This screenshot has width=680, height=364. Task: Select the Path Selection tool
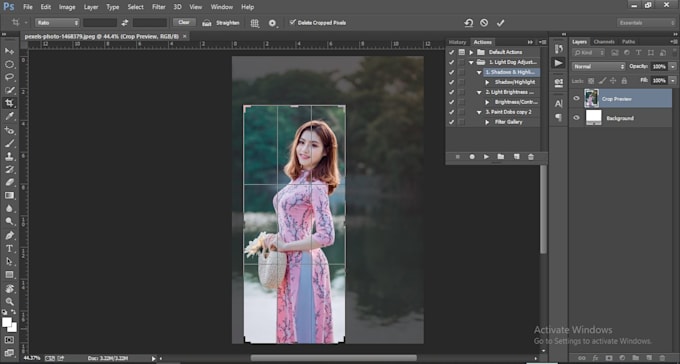pyautogui.click(x=9, y=262)
